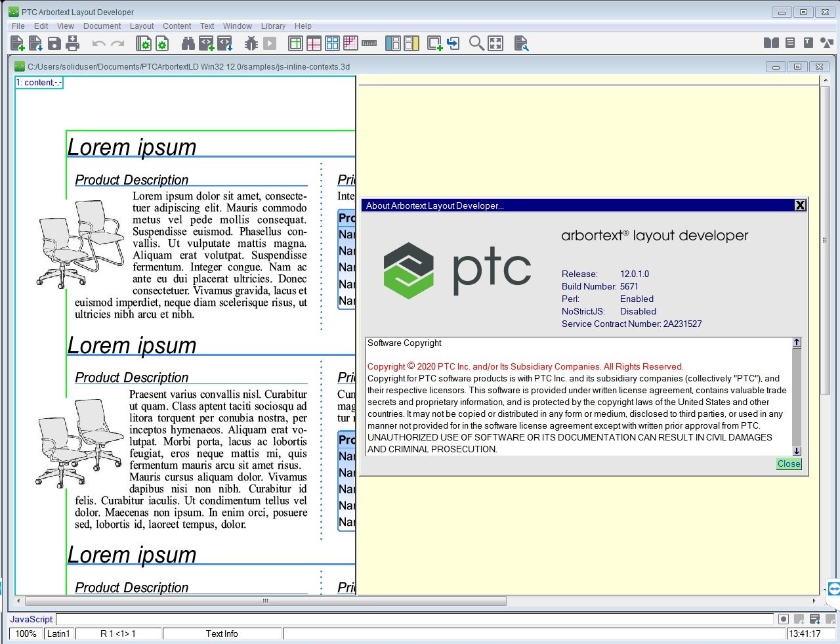Screen dimensions: 840x644
Task: Click the record circle icon beside JavaScript field
Action: [784, 619]
